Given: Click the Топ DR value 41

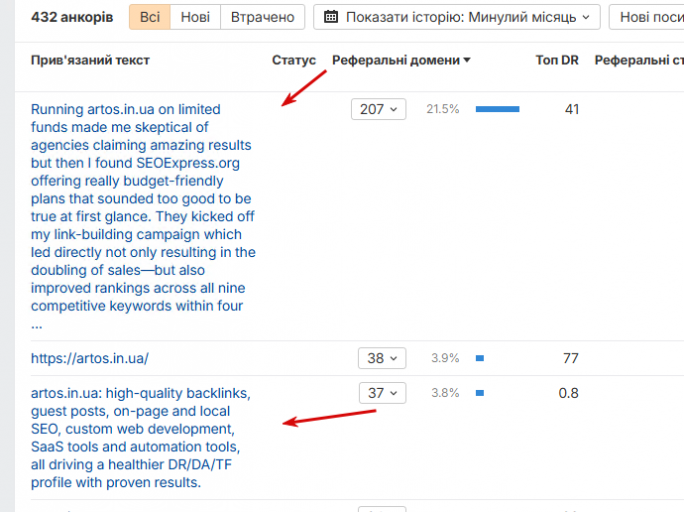Looking at the screenshot, I should tap(571, 109).
